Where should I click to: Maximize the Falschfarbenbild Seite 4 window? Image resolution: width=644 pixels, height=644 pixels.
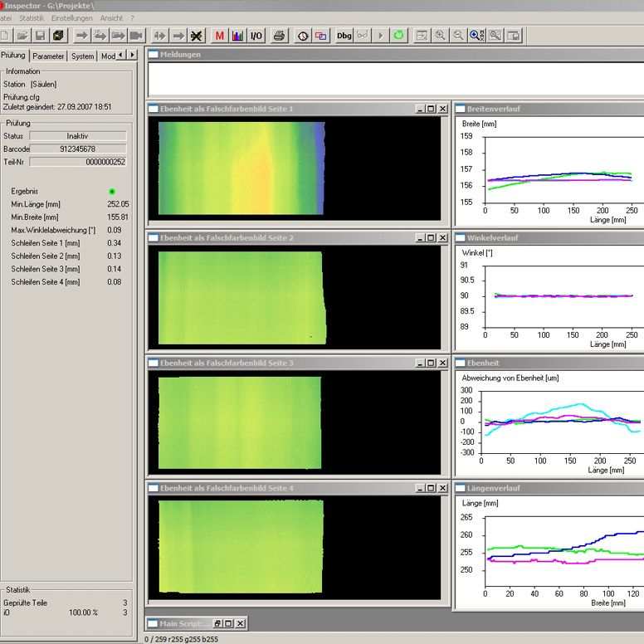click(x=431, y=488)
